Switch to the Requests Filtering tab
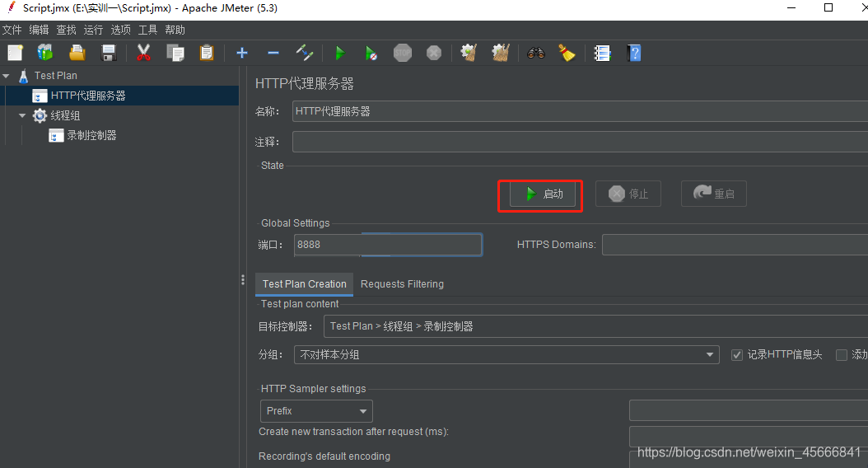Image resolution: width=868 pixels, height=468 pixels. [x=402, y=284]
